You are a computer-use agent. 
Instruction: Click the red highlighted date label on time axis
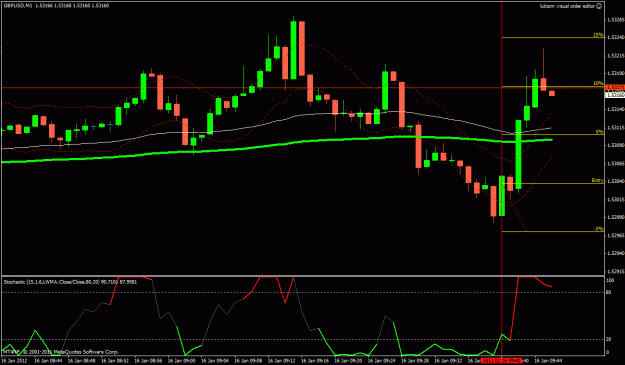tap(501, 361)
